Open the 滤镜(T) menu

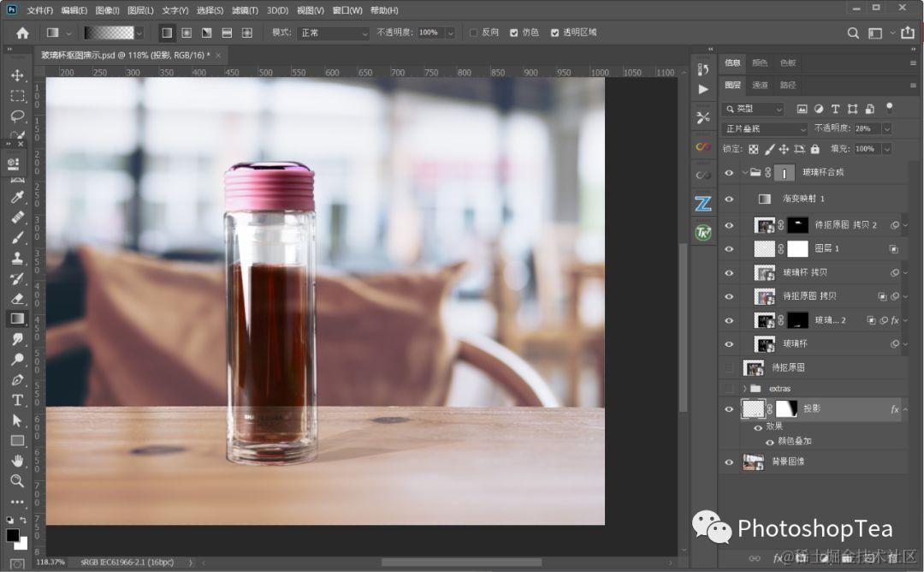tap(245, 10)
